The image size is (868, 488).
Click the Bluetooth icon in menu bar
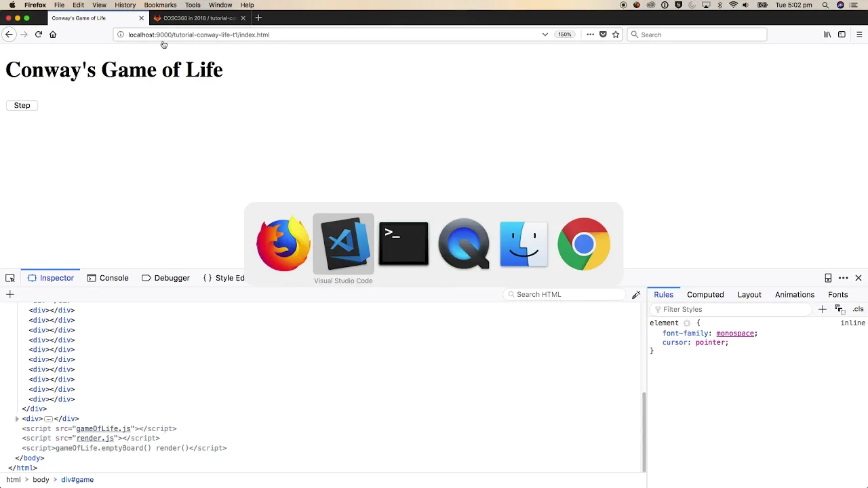point(720,5)
